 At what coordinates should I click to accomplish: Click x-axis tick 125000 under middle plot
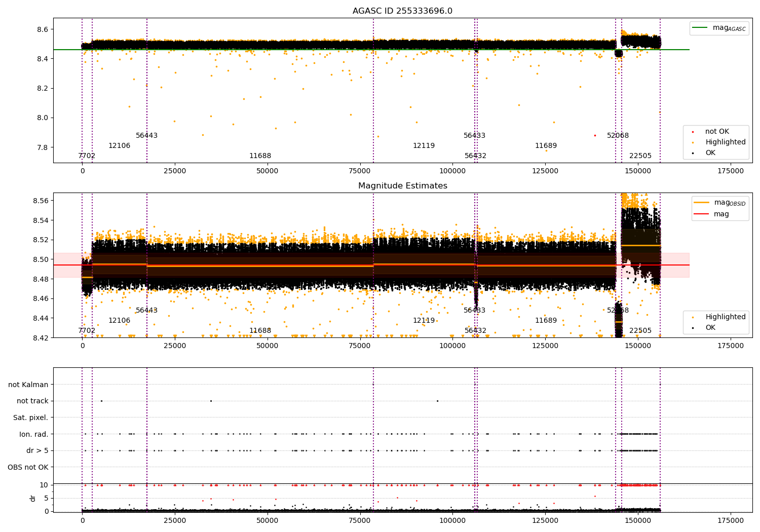coord(545,346)
